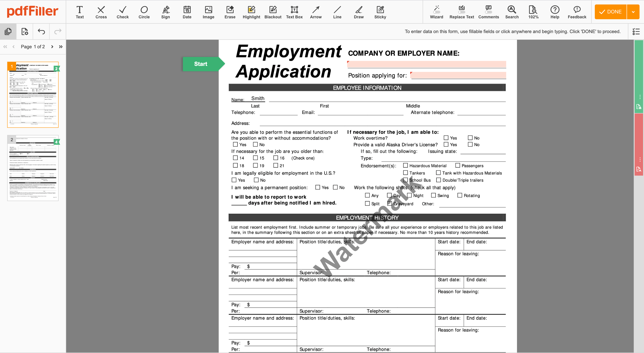Click the Smith last name text

tap(258, 99)
